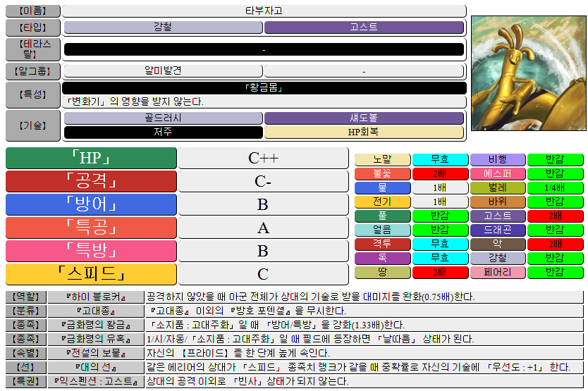Click the black 저주 move button
This screenshot has width=588, height=391.
coord(163,132)
